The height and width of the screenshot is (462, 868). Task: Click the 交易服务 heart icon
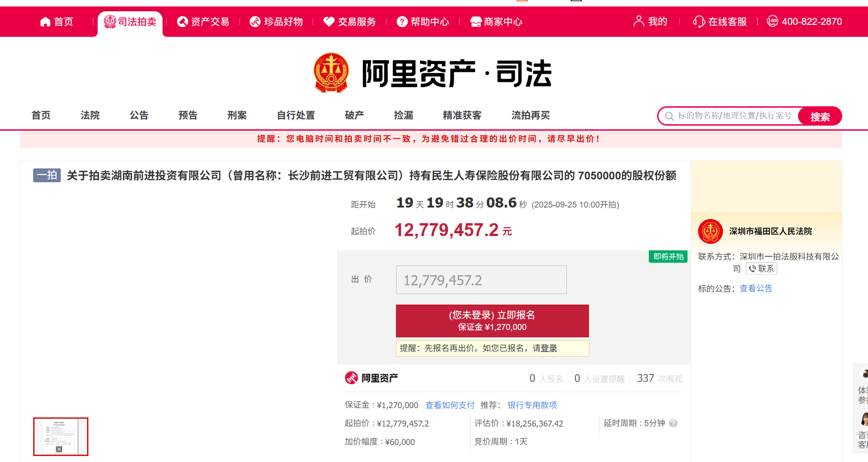[x=329, y=22]
